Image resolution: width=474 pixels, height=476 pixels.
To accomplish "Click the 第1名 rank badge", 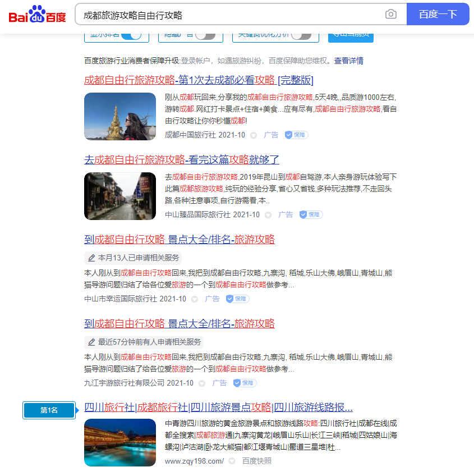I will (49, 410).
